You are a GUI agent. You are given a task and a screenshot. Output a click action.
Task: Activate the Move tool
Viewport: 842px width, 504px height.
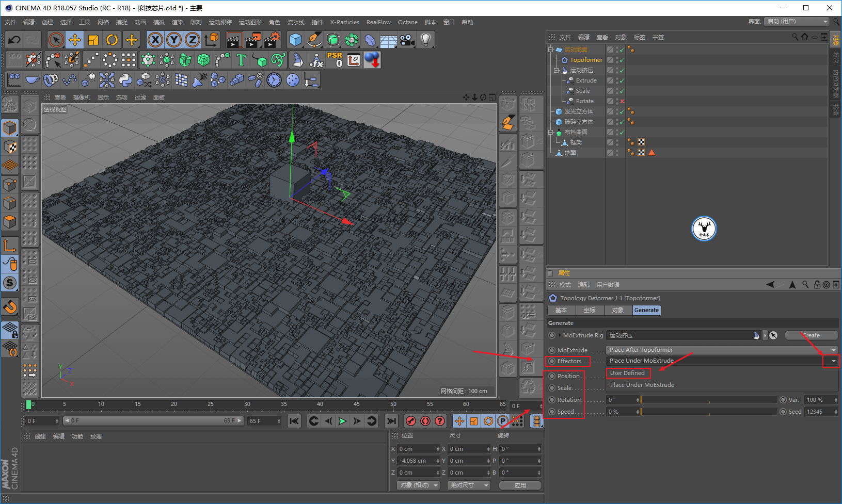click(x=75, y=40)
